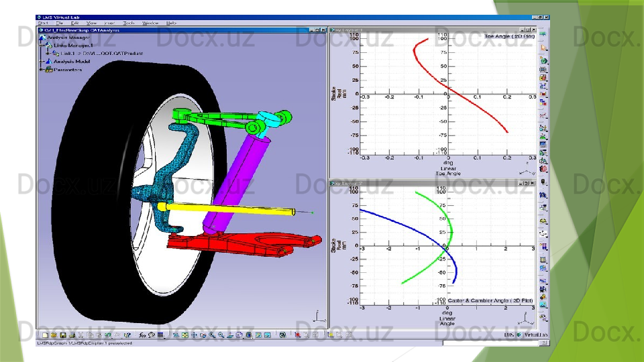This screenshot has height=362, width=644.
Task: Click the New document icon in bottom toolbar
Action: pyautogui.click(x=44, y=335)
